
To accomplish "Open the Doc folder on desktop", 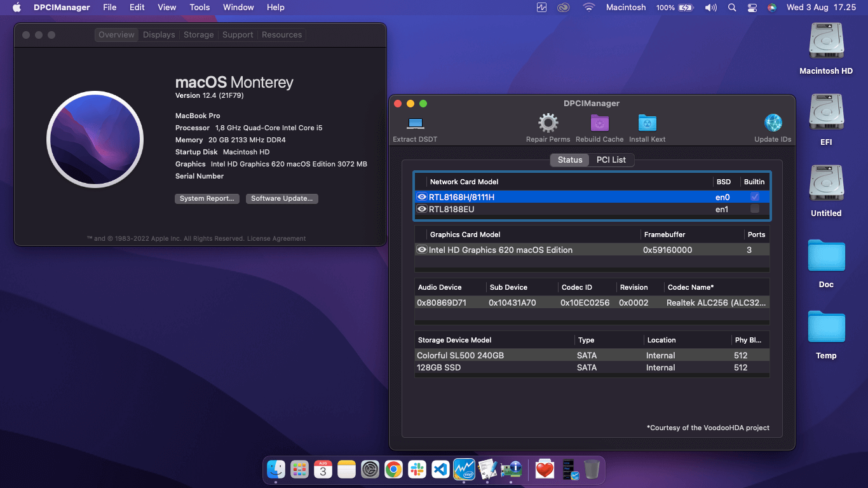I will tap(826, 256).
